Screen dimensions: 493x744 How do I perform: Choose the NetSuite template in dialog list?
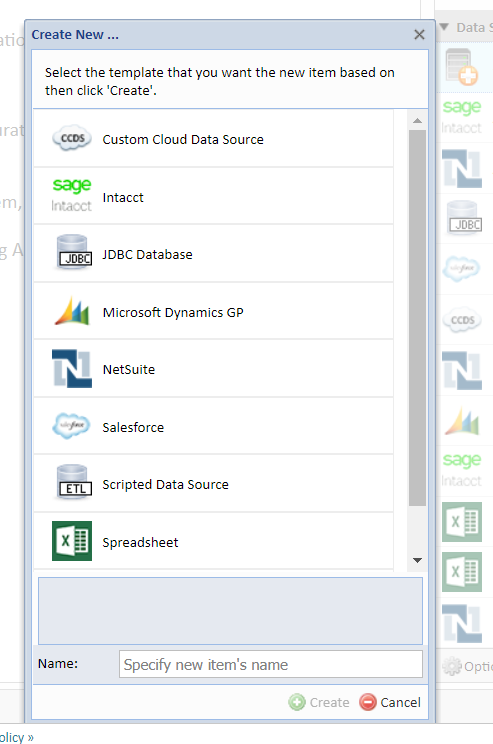(x=213, y=369)
